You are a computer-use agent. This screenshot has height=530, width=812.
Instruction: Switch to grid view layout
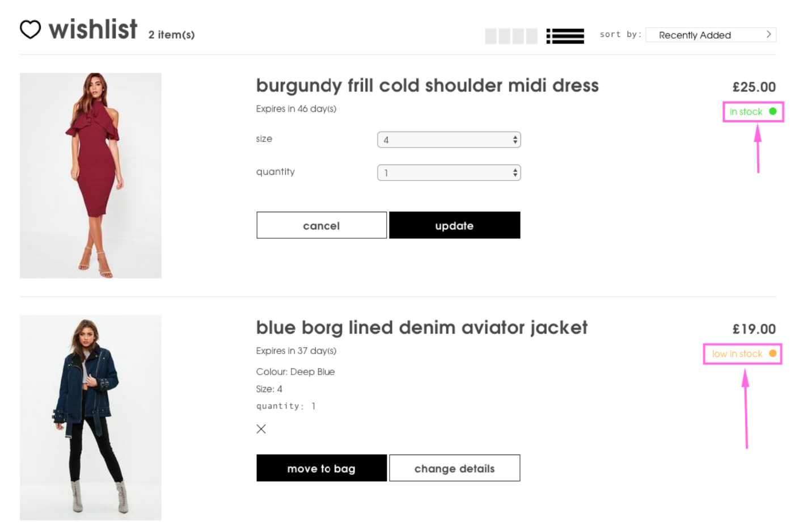[x=511, y=36]
